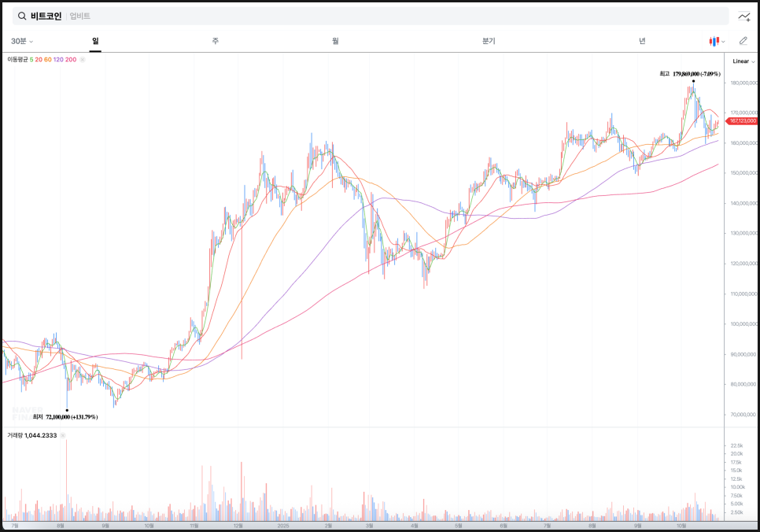Click the candlestick chart type icon

click(x=714, y=41)
